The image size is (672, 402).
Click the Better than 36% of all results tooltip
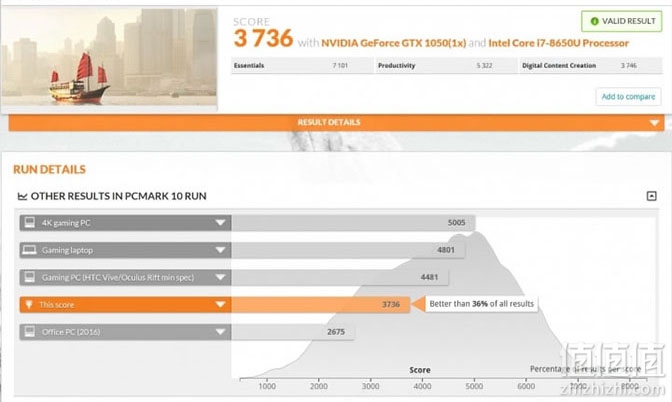[481, 304]
